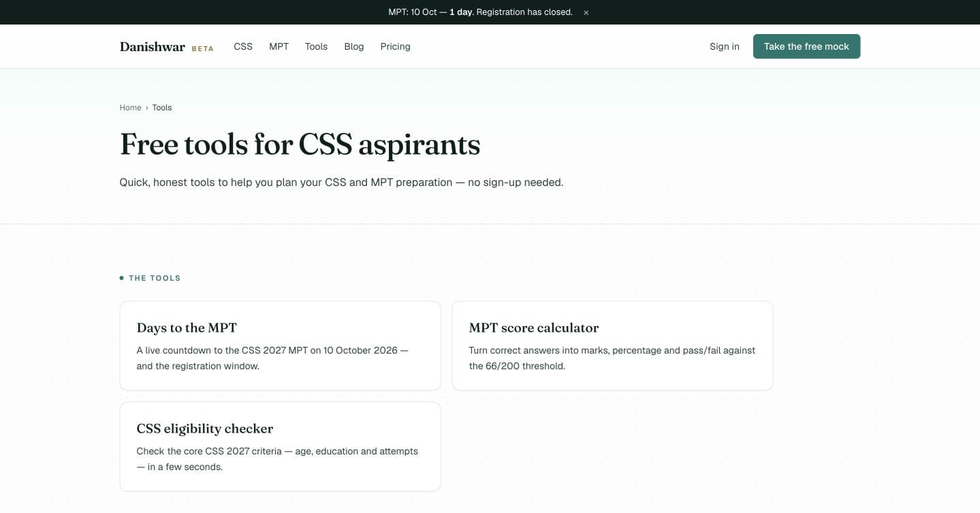
Task: Open the MPT navigation menu item
Action: pos(279,46)
